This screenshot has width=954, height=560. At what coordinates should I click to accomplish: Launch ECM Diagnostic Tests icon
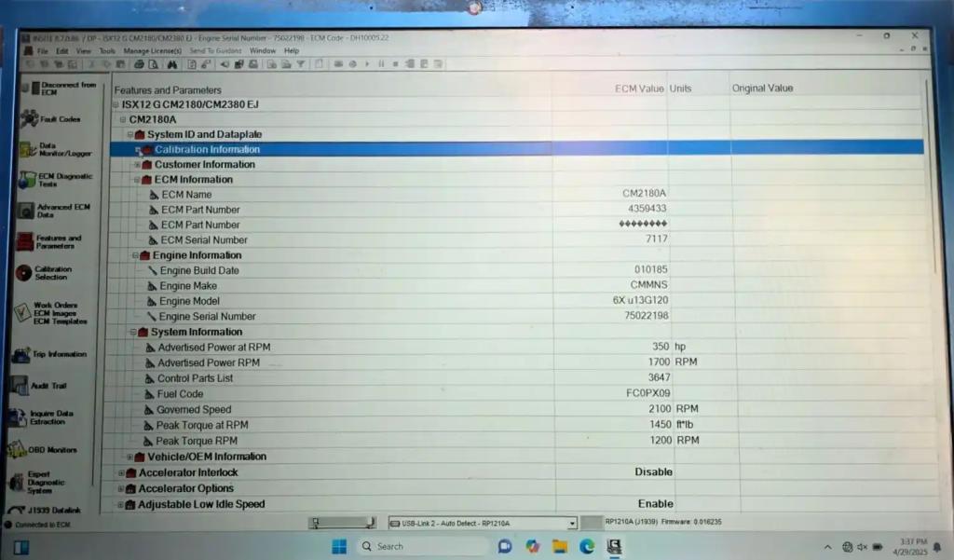tap(27, 180)
